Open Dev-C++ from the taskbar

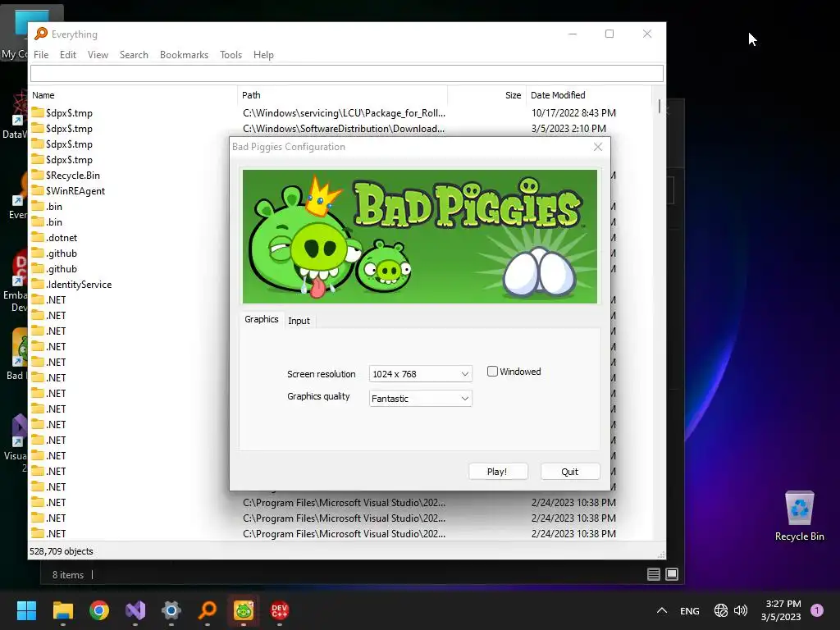click(x=280, y=610)
